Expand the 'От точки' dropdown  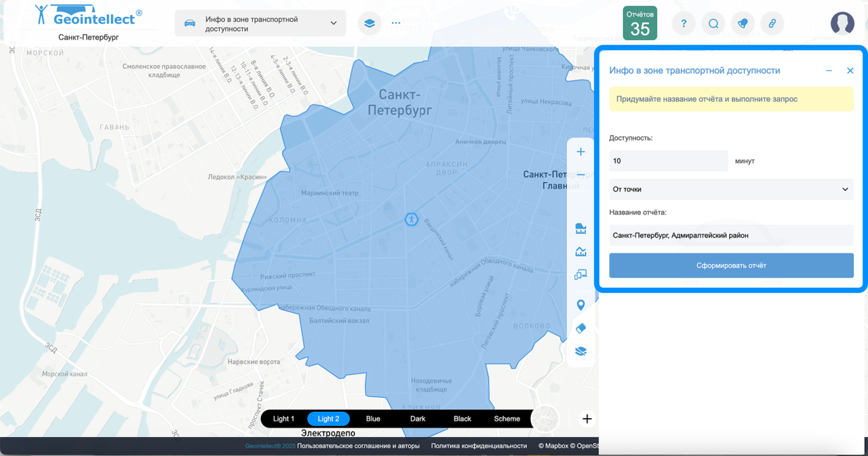(731, 189)
